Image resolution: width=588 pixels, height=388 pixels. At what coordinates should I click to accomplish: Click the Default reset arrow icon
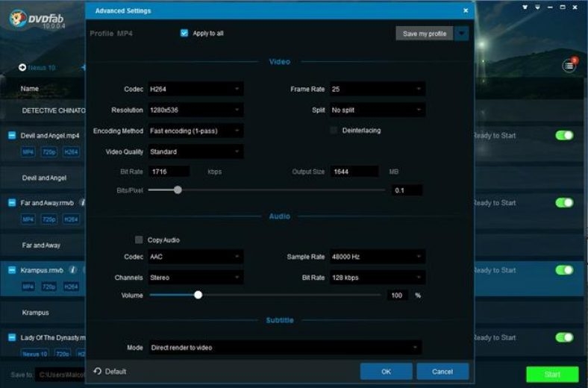(97, 372)
